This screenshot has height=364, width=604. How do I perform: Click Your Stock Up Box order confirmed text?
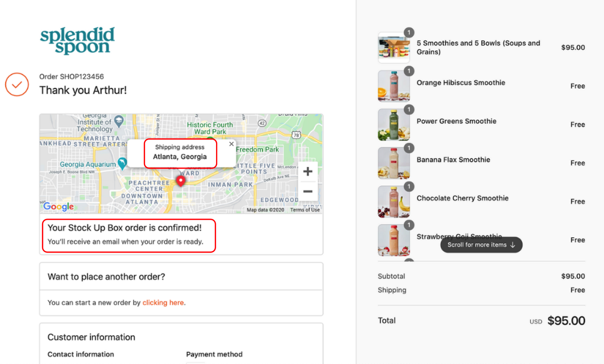(x=125, y=228)
